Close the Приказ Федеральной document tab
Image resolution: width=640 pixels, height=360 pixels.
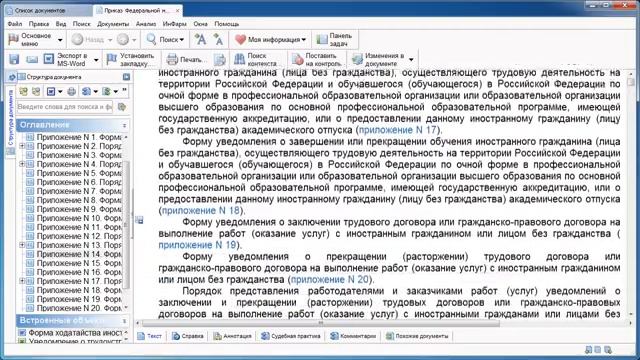178,10
